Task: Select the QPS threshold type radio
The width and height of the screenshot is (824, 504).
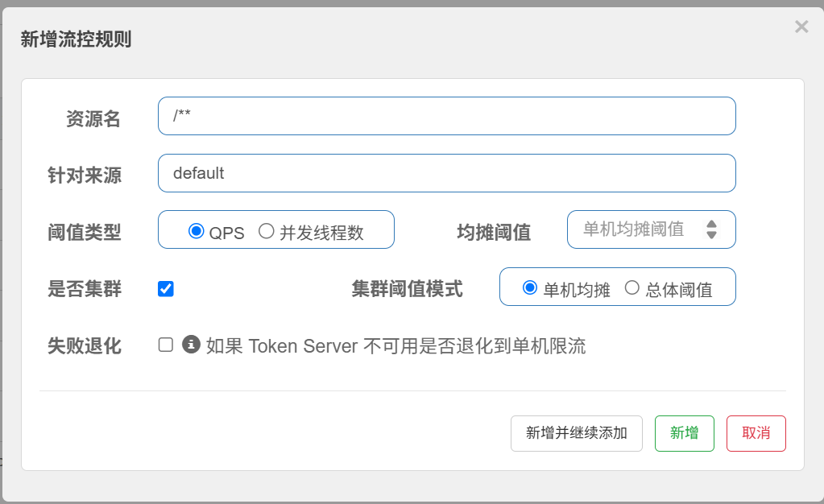Action: tap(196, 232)
